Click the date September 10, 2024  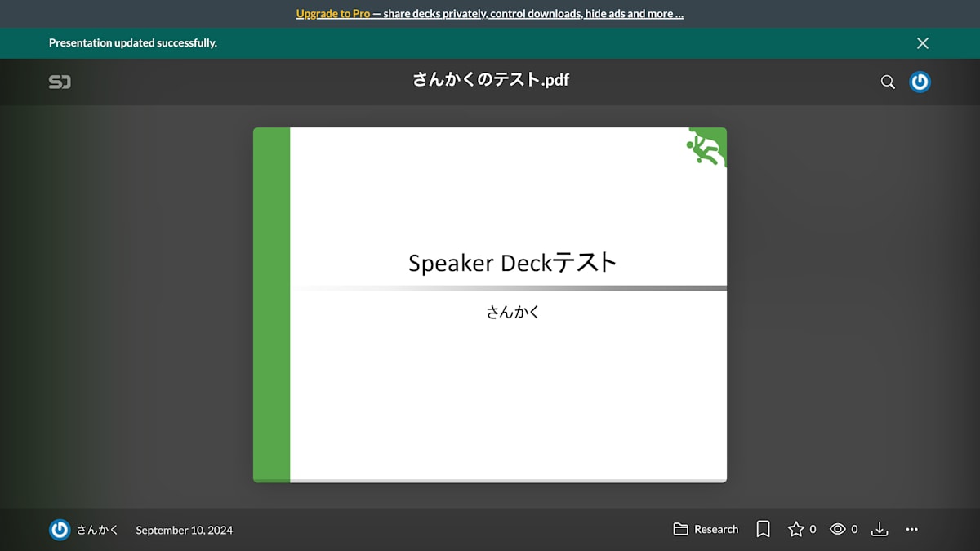coord(185,530)
